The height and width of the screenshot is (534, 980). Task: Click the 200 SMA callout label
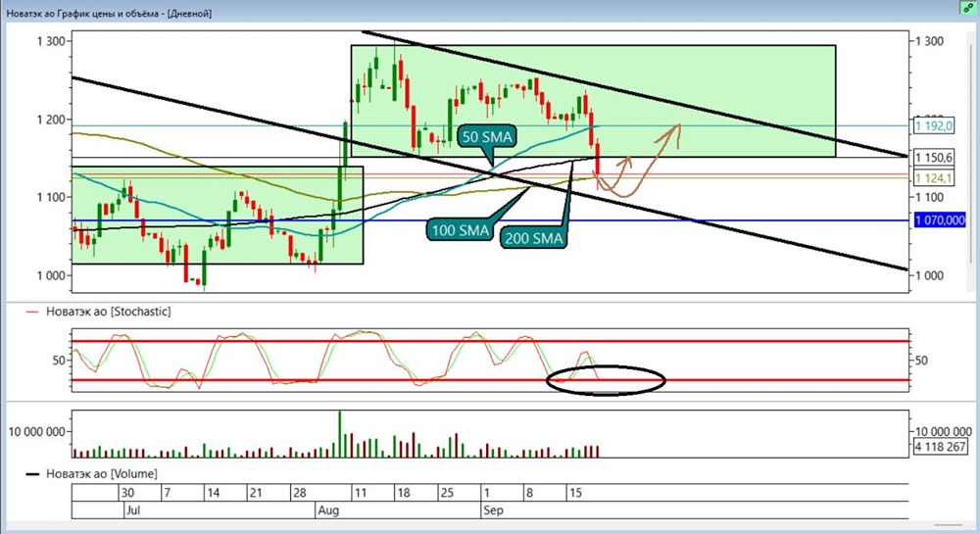534,238
